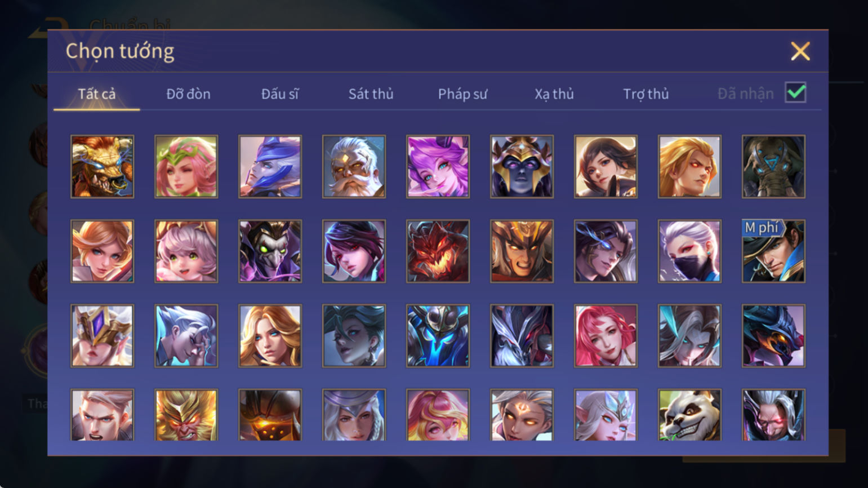This screenshot has width=868, height=488.
Task: Choose the green-eyed plague mask hero
Action: (x=270, y=251)
